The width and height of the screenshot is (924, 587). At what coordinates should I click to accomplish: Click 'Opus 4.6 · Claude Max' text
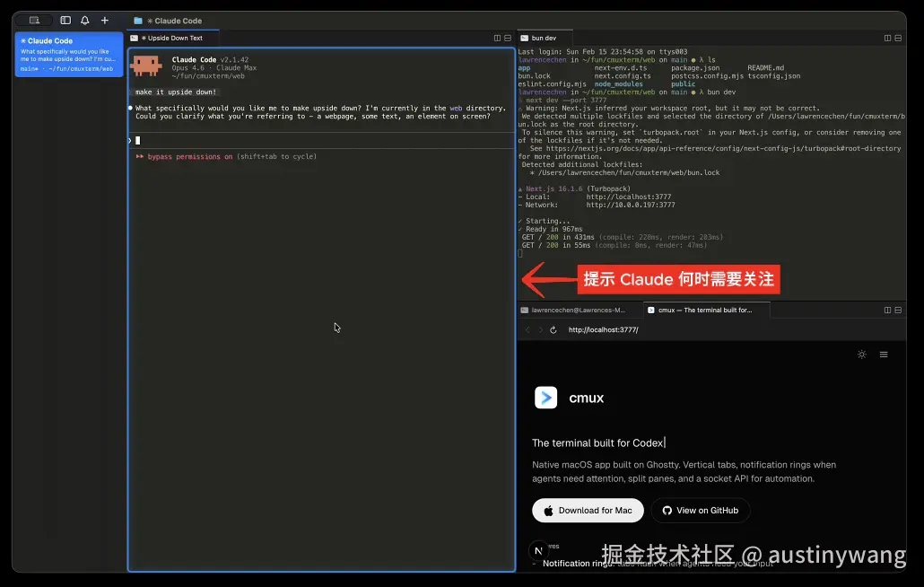[214, 68]
